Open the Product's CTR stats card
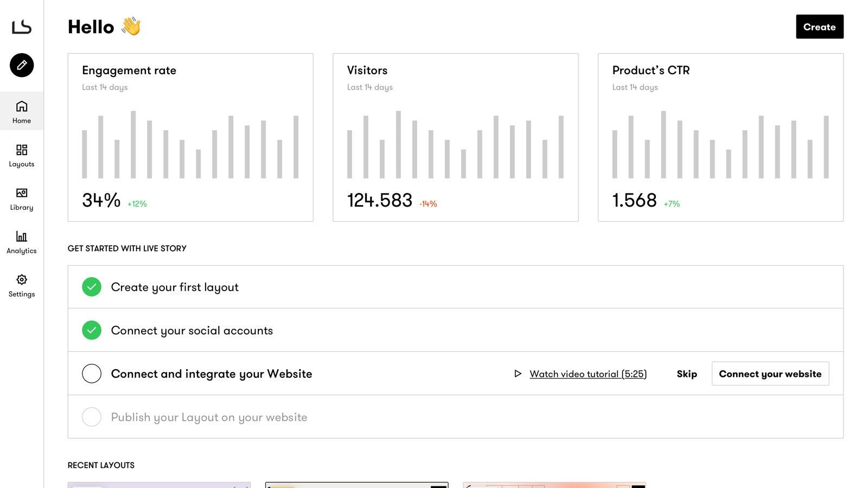This screenshot has height=488, width=868. pos(720,137)
